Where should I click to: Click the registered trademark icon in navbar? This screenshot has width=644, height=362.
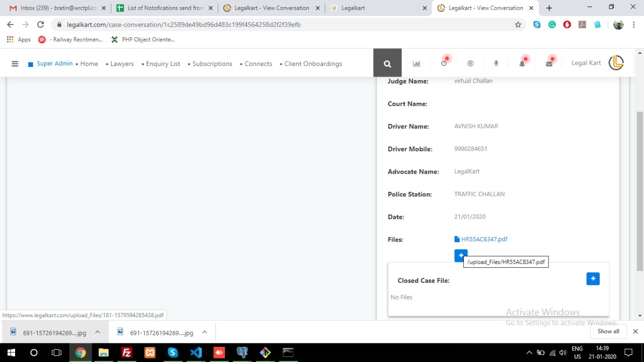470,63
